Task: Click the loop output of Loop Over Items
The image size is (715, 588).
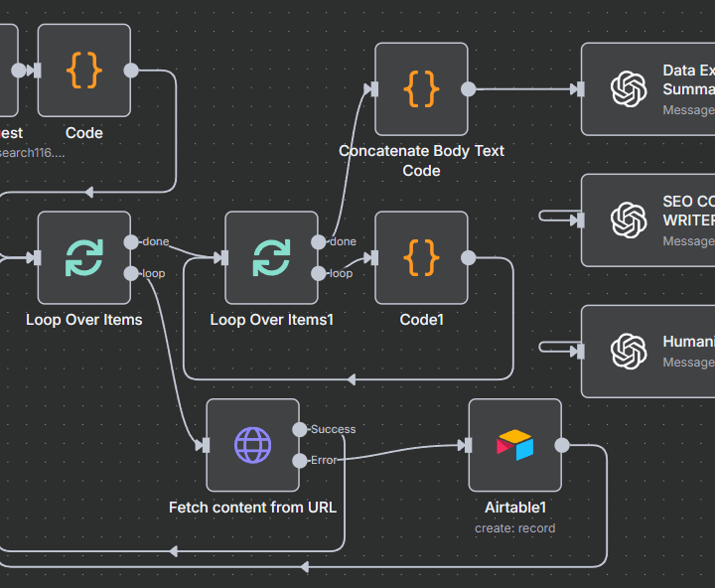Action: pyautogui.click(x=131, y=273)
